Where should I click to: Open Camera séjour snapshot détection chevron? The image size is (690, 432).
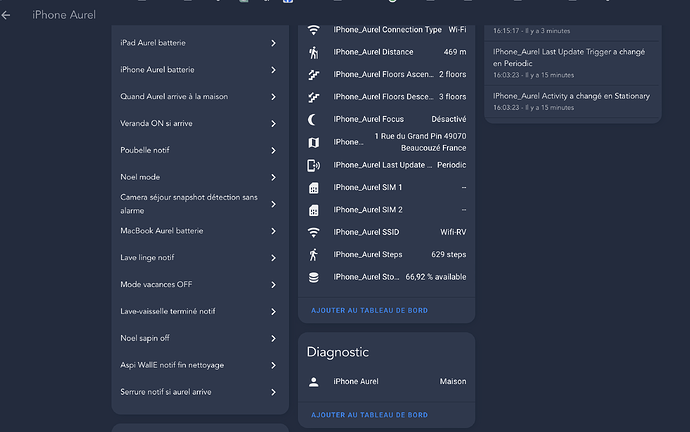point(273,204)
